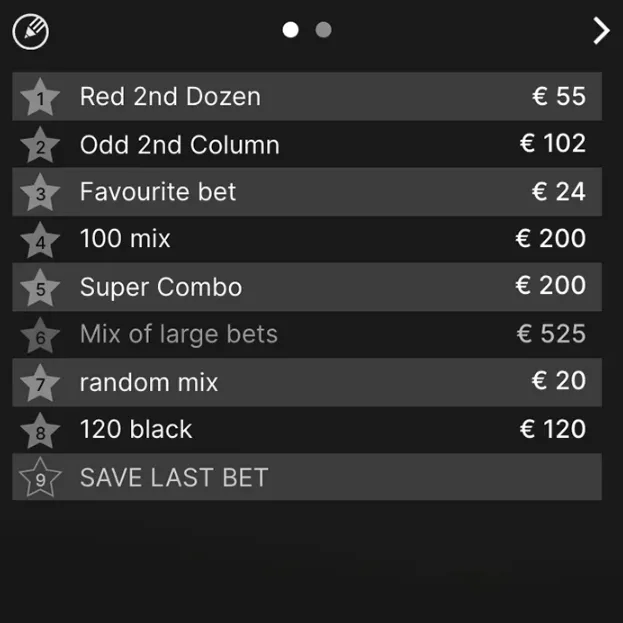Go to next page with right chevron
This screenshot has height=623, width=623.
click(x=601, y=31)
